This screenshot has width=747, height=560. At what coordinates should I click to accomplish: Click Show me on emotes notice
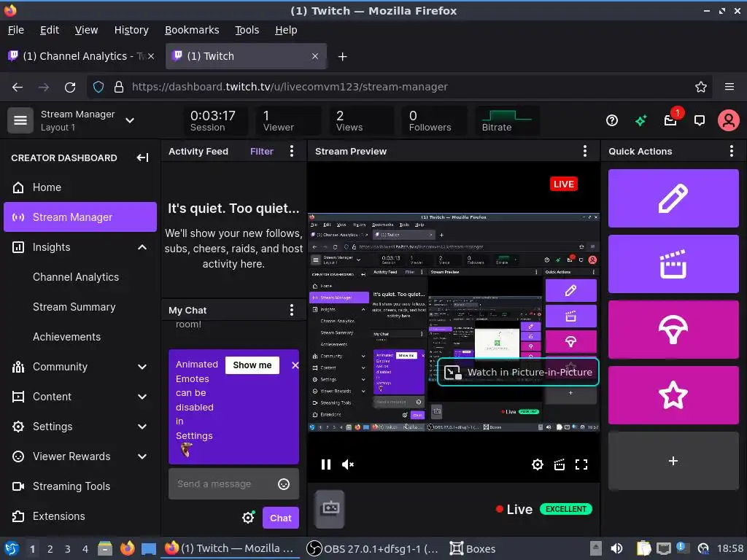pyautogui.click(x=252, y=365)
